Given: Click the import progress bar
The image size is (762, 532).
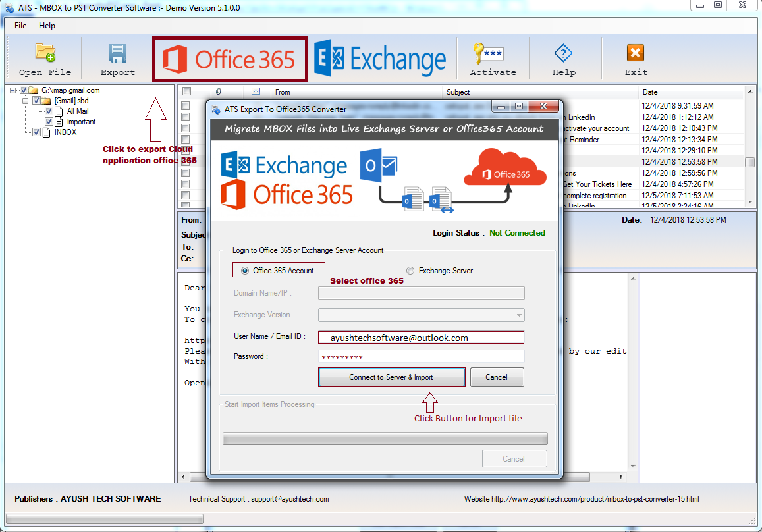Looking at the screenshot, I should point(385,439).
